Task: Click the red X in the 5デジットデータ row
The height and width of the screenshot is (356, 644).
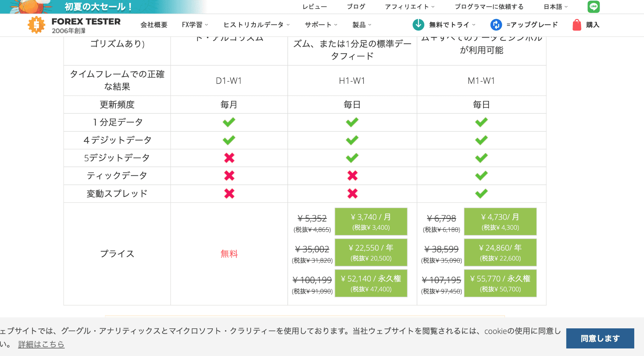Action: pyautogui.click(x=229, y=158)
